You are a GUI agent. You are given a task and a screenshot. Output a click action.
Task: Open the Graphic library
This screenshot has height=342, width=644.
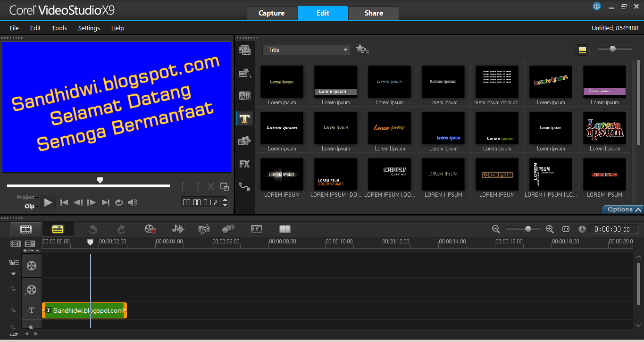(244, 141)
